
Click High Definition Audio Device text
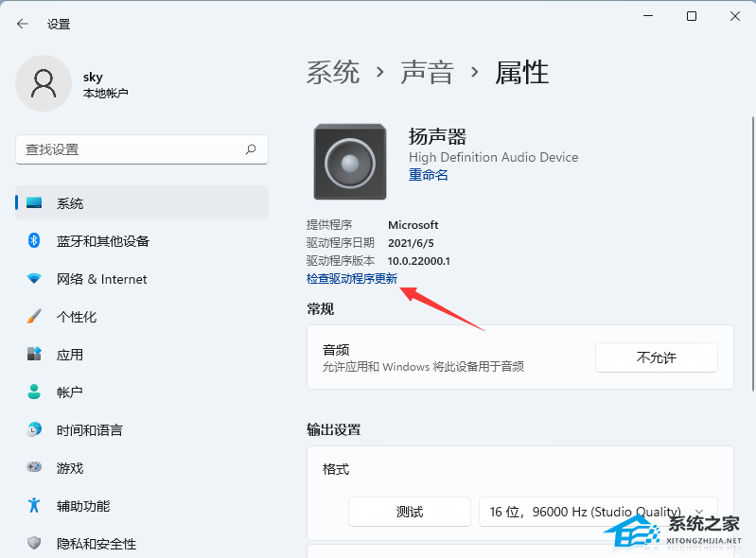coord(493,157)
